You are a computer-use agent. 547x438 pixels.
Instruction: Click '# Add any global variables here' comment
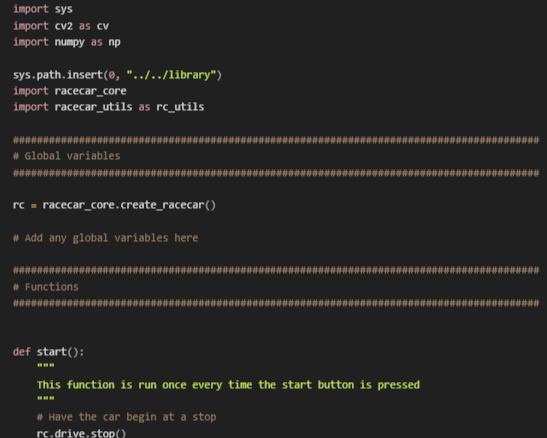point(105,238)
